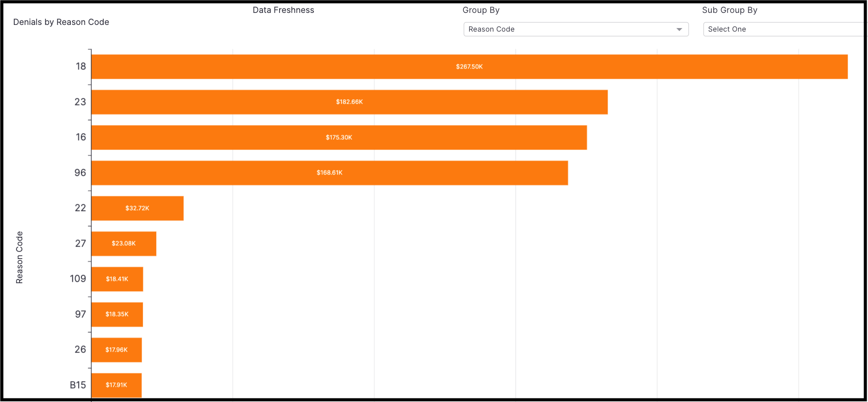Click the axis label 18
The image size is (868, 402).
[81, 66]
